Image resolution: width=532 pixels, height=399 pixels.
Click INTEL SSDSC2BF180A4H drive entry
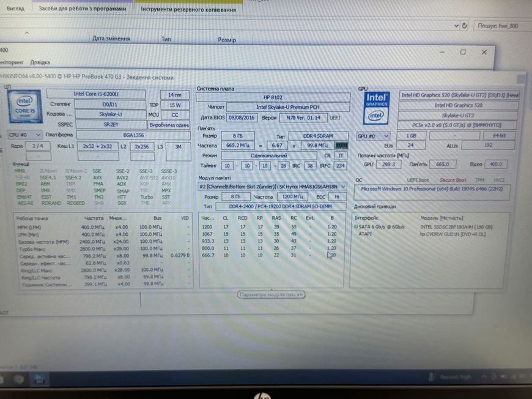(x=456, y=227)
